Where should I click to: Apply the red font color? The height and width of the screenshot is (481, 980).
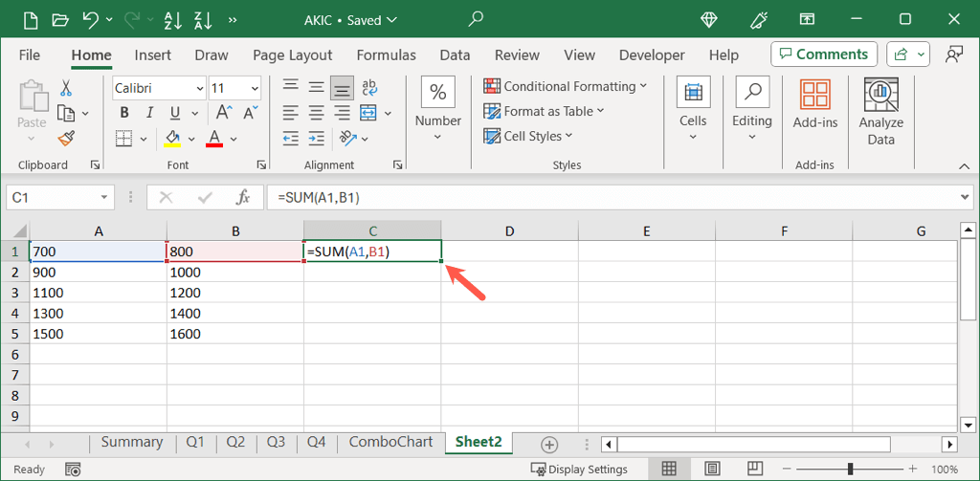[x=214, y=138]
